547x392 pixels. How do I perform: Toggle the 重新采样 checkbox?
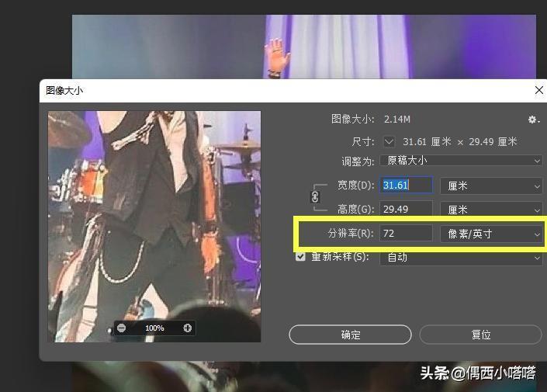tap(301, 257)
